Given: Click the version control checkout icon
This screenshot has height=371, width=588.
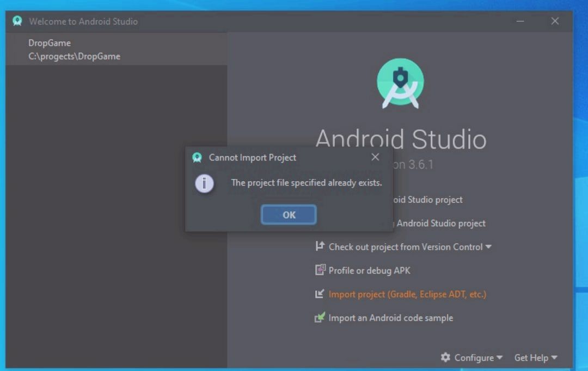Looking at the screenshot, I should (x=320, y=246).
